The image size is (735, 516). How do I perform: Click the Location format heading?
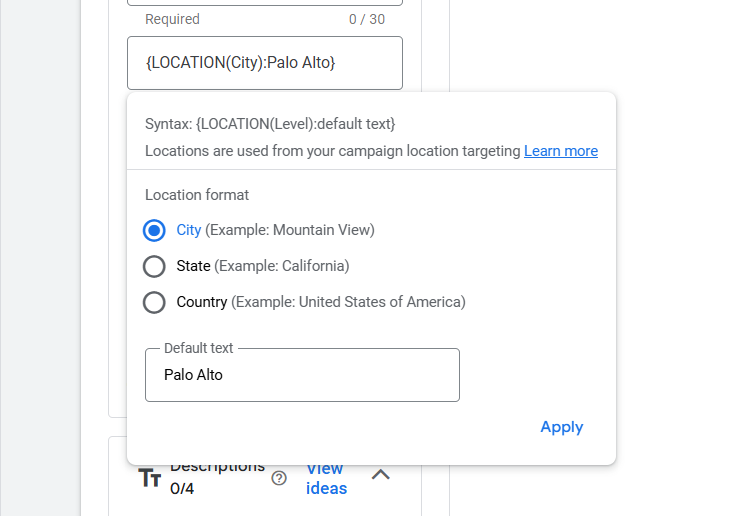197,195
